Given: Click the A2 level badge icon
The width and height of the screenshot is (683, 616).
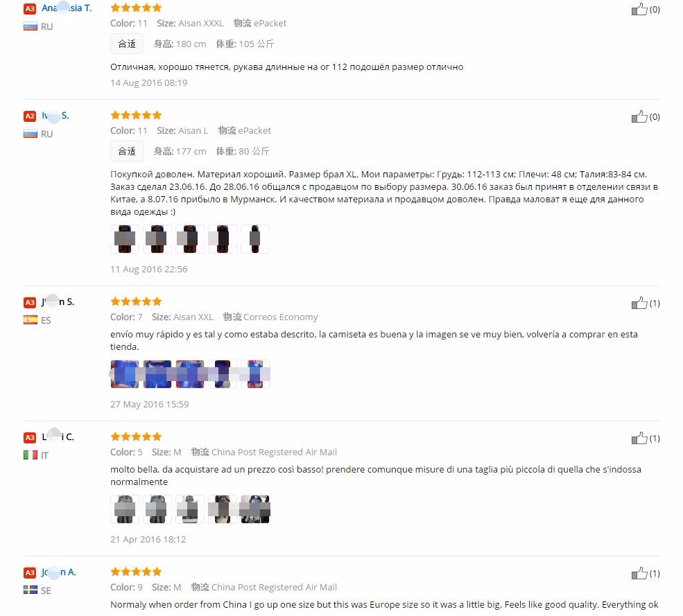Looking at the screenshot, I should point(30,116).
